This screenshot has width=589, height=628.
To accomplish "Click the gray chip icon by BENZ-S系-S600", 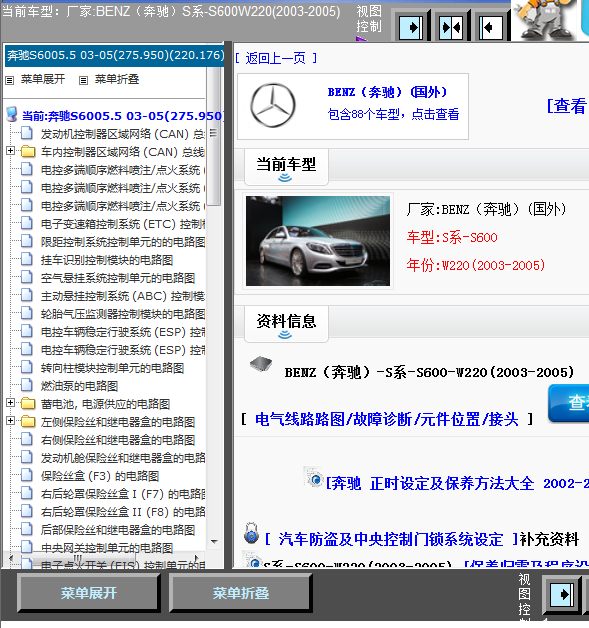I will (x=261, y=364).
